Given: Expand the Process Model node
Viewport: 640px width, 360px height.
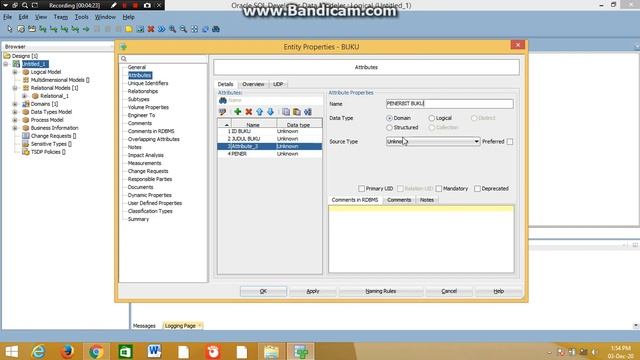Looking at the screenshot, I should coord(15,120).
